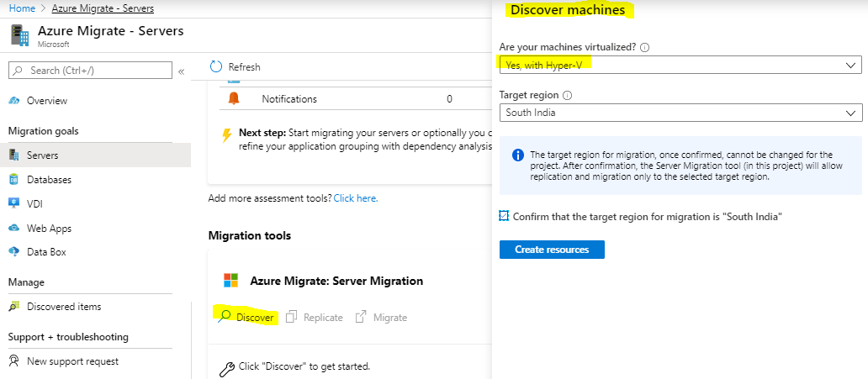
Task: Click the orange Notifications bell icon
Action: (234, 98)
